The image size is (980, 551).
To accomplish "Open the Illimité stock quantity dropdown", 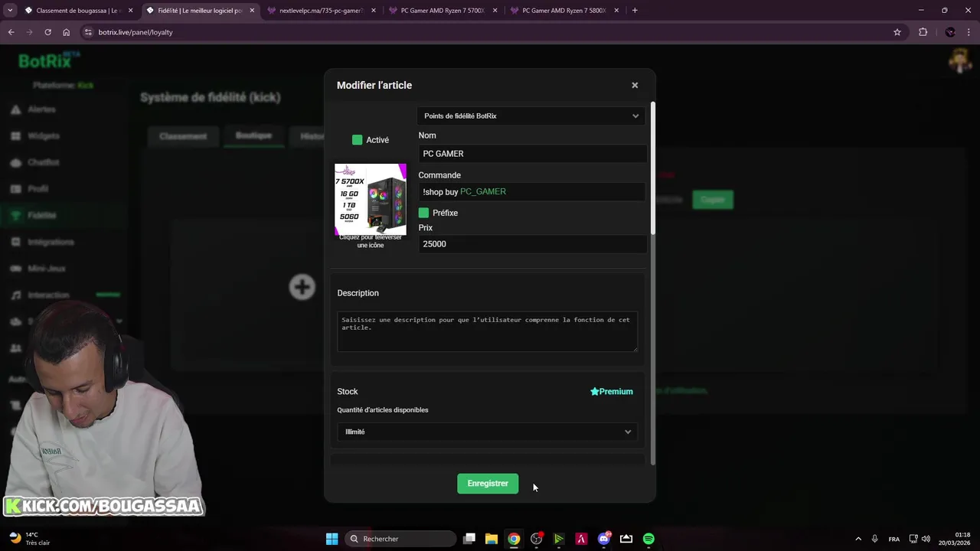I will coord(487,432).
